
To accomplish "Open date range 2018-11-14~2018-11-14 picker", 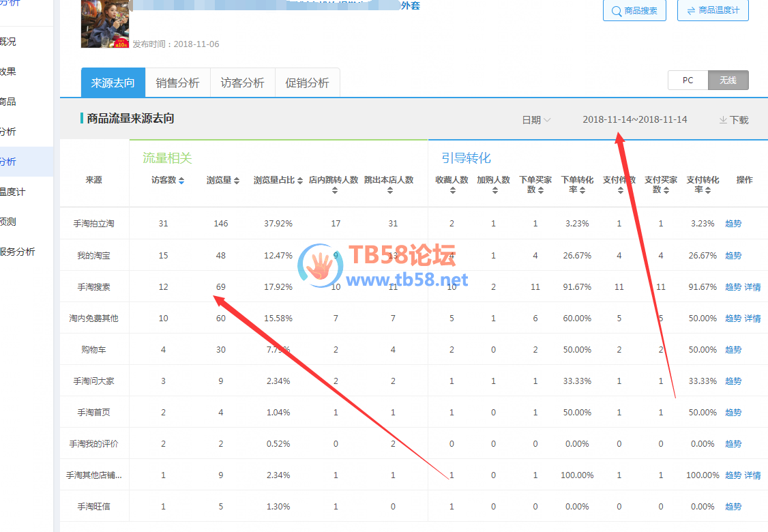I will pyautogui.click(x=635, y=119).
